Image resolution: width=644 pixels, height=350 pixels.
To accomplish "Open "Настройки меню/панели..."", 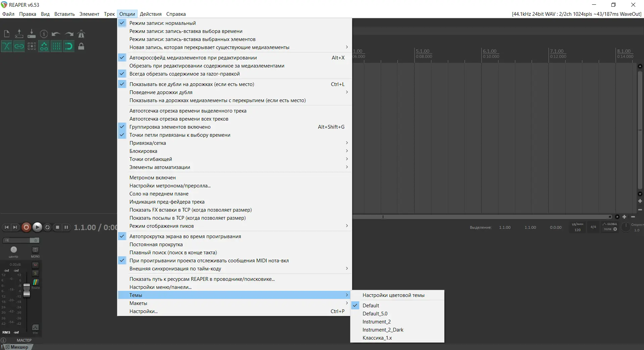I will (234, 287).
